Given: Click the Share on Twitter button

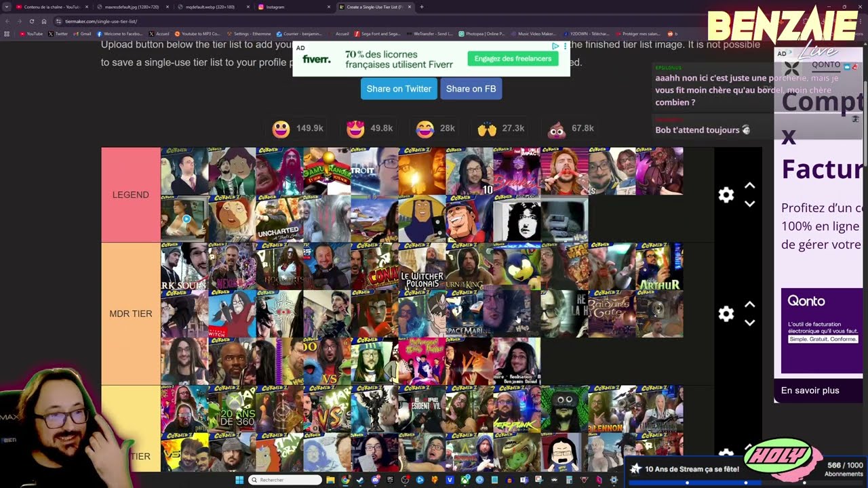Looking at the screenshot, I should pos(399,89).
